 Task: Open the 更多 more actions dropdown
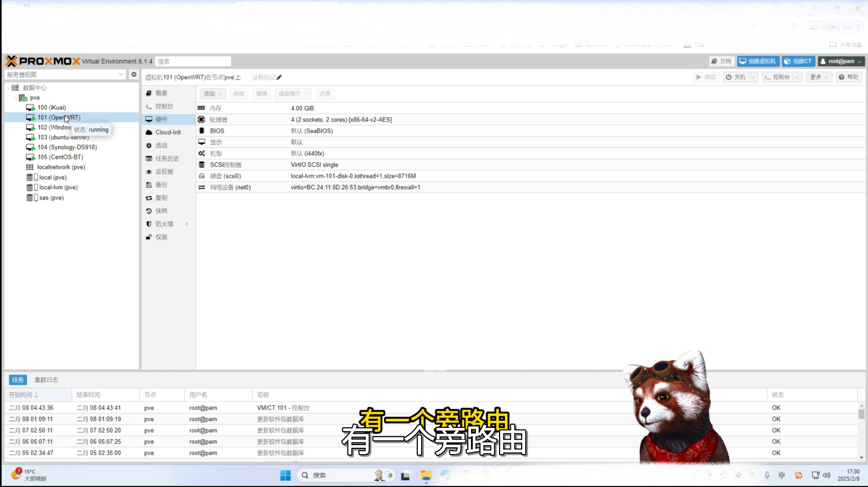point(819,77)
